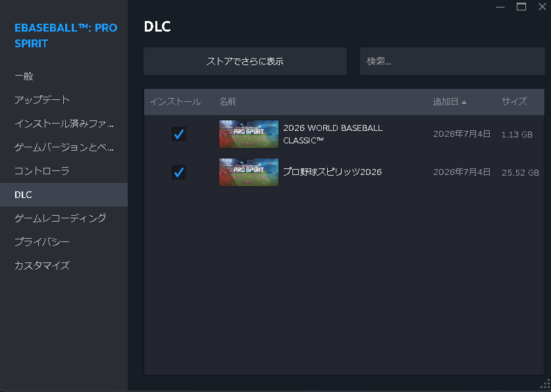
Task: Open the カスタマイズ tab
Action: click(64, 265)
